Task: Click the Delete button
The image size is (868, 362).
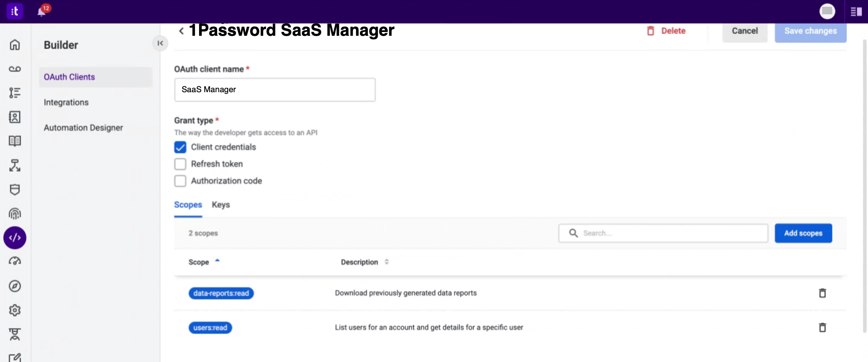Action: click(x=666, y=31)
